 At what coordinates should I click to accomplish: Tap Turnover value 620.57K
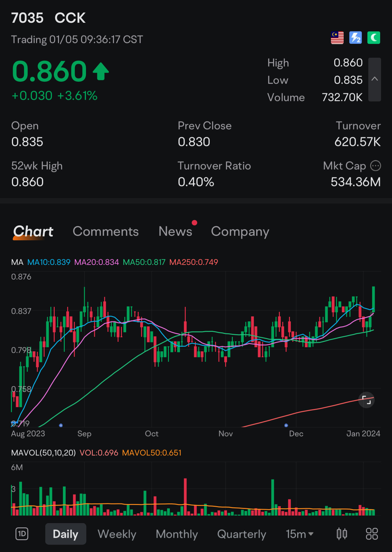coord(358,142)
